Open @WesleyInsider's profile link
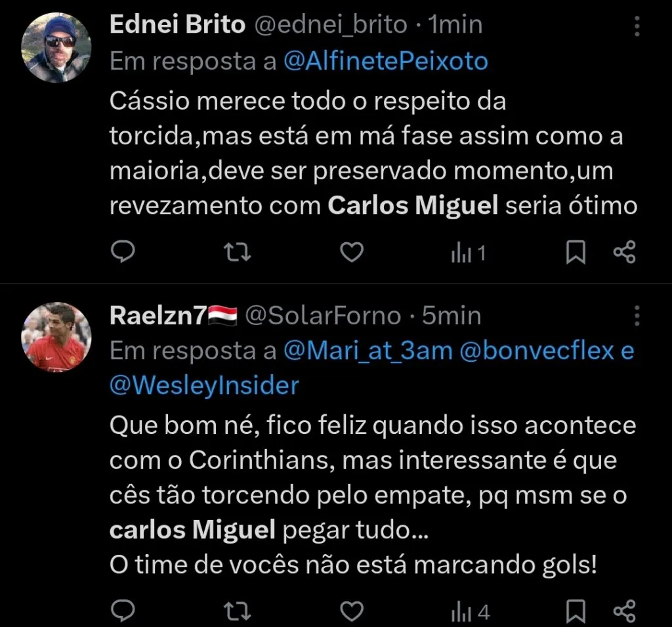Viewport: 672px width, 627px height. pos(203,385)
